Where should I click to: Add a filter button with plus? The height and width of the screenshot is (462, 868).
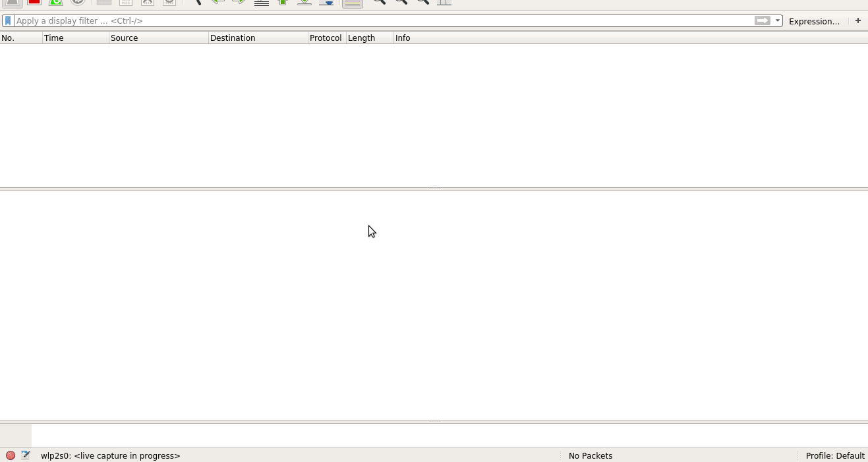point(858,21)
